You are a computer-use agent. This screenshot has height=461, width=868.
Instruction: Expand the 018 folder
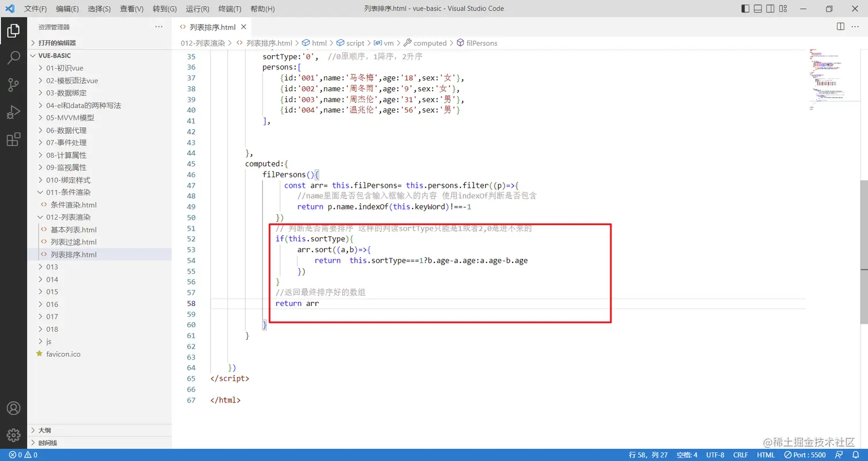(99, 329)
